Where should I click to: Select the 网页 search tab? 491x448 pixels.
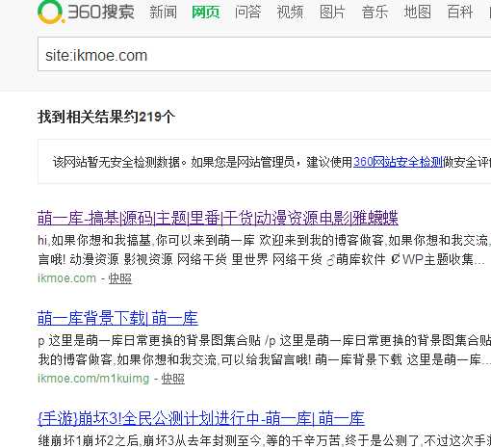[x=205, y=13]
